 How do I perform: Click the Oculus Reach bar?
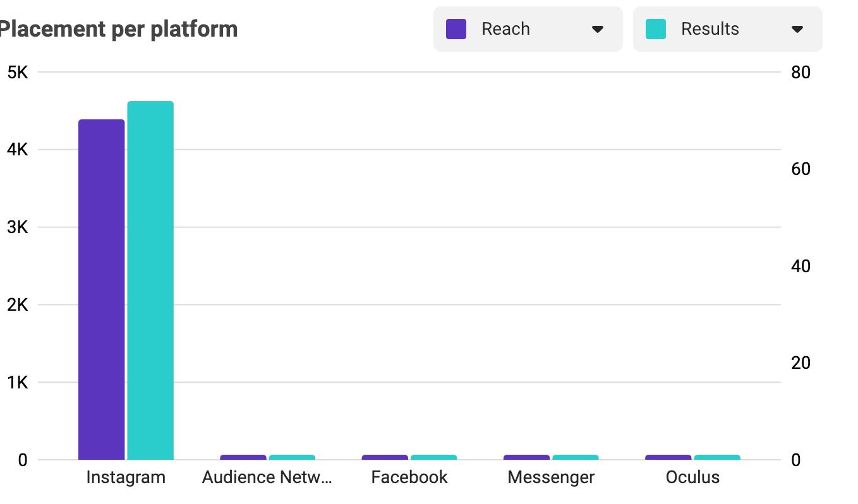(x=668, y=457)
